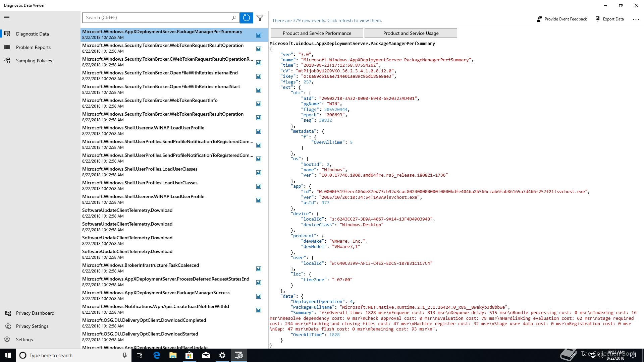The width and height of the screenshot is (644, 362).
Task: Click the 379 new events refresh notice
Action: [327, 20]
